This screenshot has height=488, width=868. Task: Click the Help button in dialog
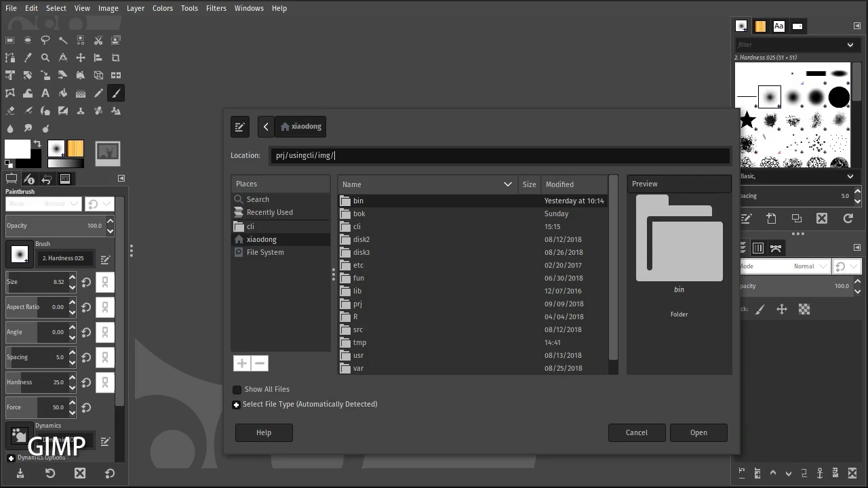[264, 432]
